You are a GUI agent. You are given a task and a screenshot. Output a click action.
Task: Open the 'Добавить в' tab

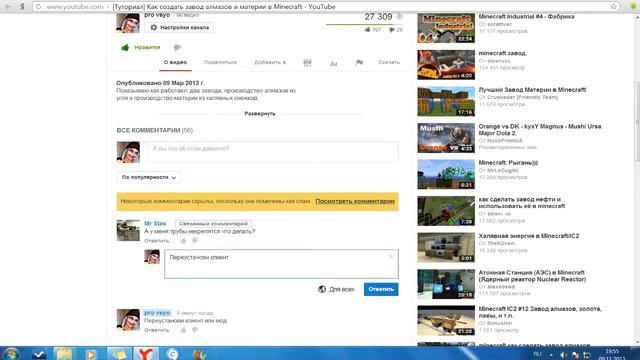click(270, 62)
